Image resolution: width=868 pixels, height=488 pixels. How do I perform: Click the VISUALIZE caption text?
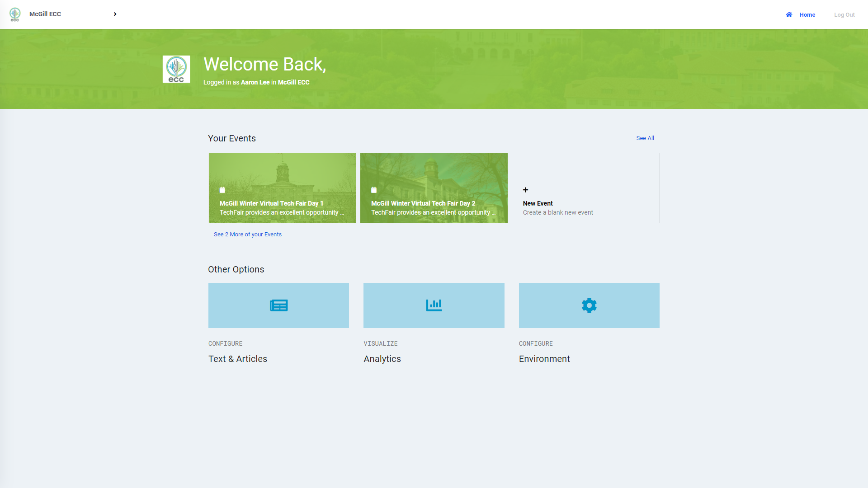(381, 344)
